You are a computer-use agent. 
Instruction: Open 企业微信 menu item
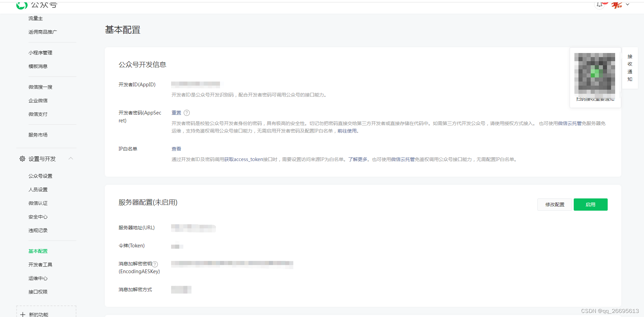[x=38, y=101]
